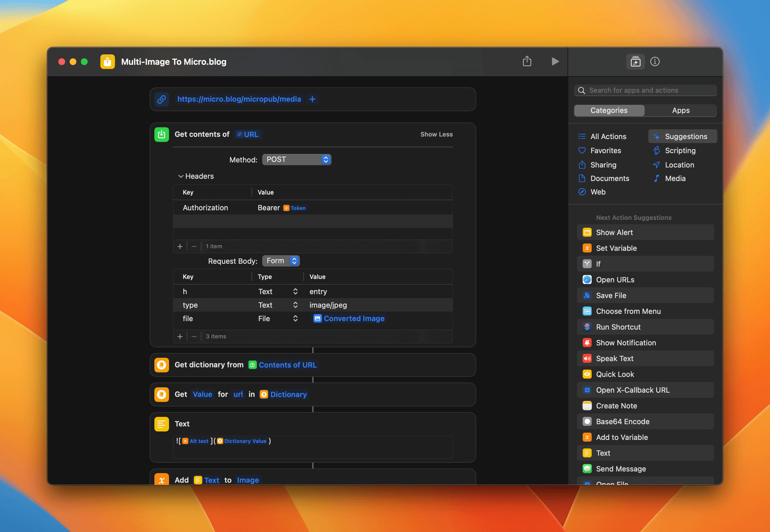770x532 pixels.
Task: Collapse action options with Show Less
Action: [436, 134]
